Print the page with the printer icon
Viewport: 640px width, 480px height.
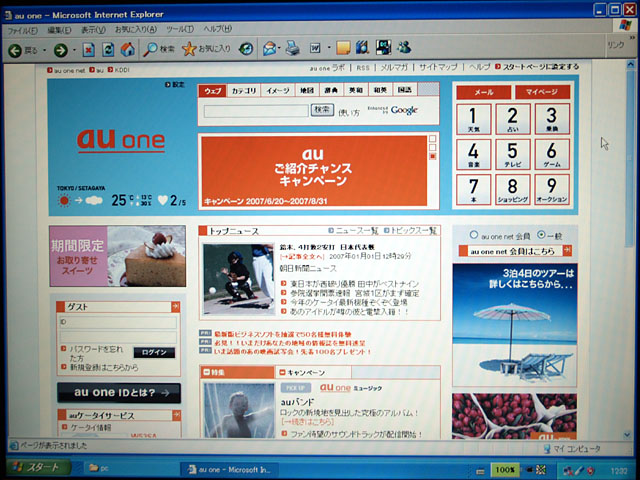click(x=292, y=48)
